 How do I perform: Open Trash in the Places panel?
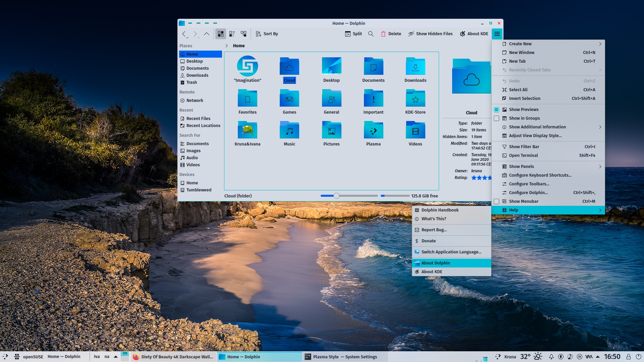coord(201,82)
